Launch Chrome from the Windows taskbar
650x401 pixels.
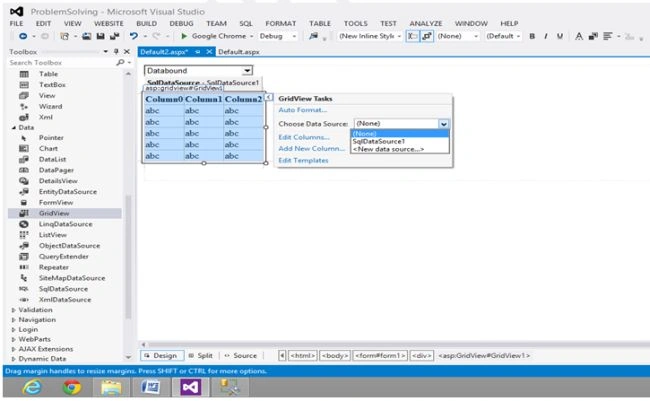point(72,387)
